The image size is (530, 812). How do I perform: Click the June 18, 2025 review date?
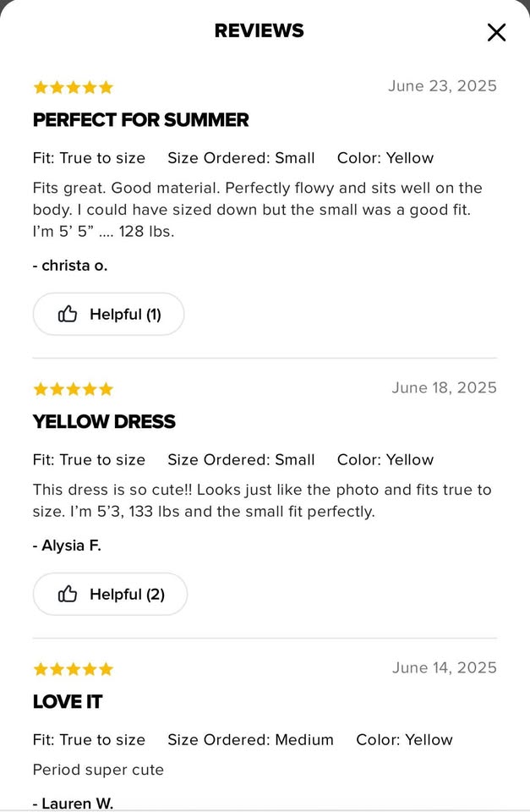pos(444,387)
